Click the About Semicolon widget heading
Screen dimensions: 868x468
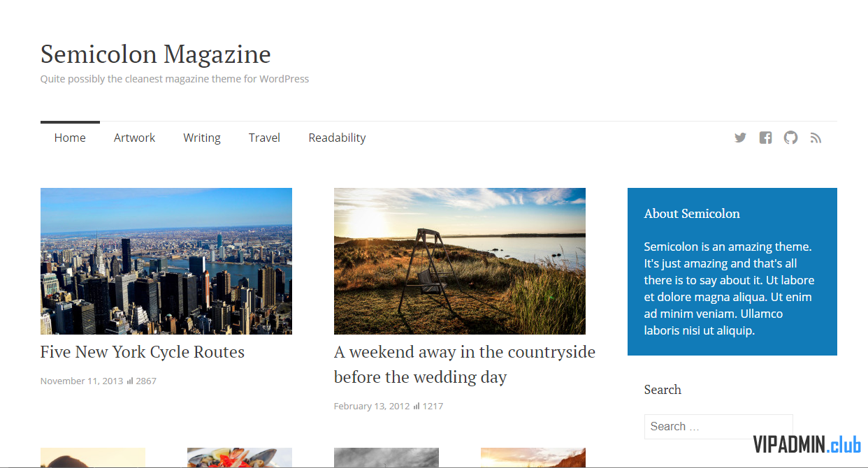692,214
